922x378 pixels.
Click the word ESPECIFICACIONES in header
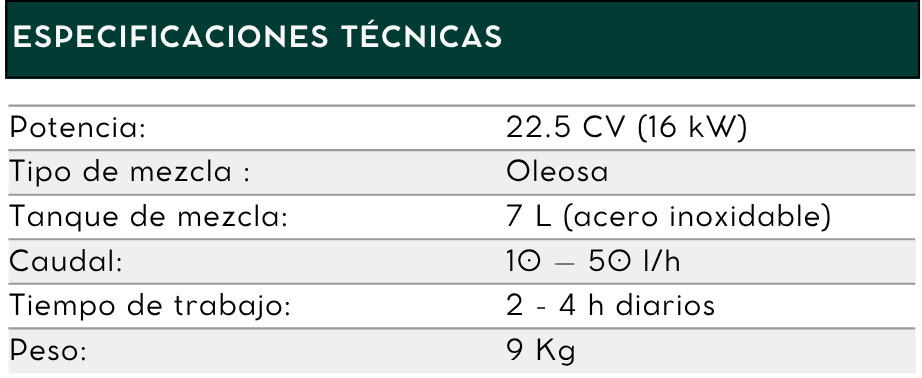170,37
